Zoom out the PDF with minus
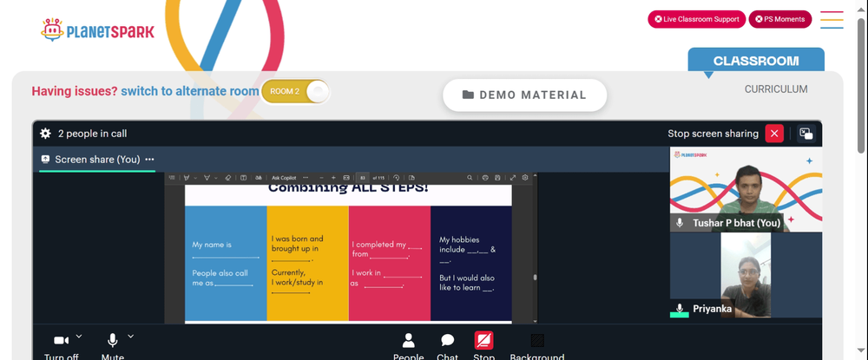 [x=322, y=178]
